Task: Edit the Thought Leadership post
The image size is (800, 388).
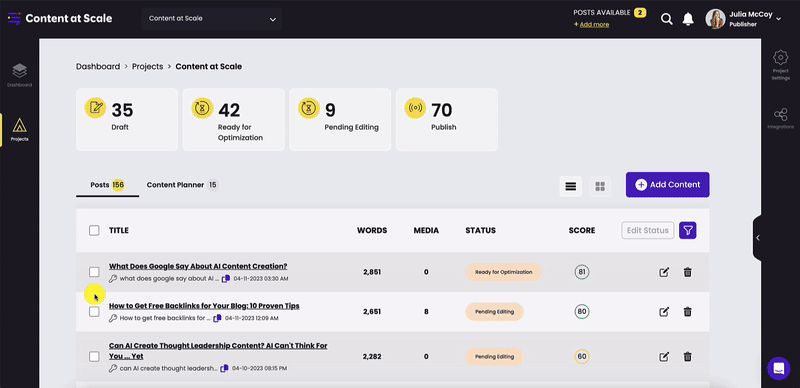Action: (x=664, y=356)
